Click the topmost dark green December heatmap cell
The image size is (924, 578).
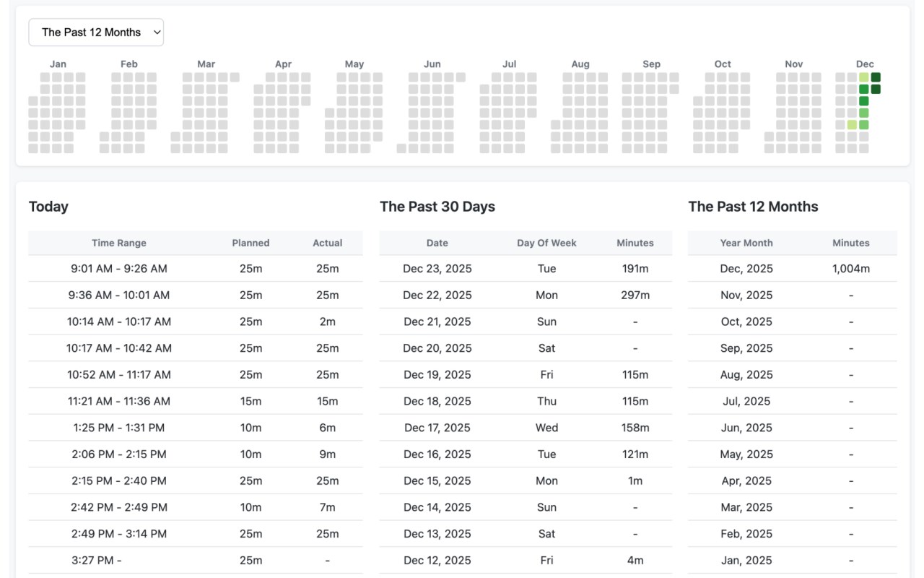click(876, 77)
